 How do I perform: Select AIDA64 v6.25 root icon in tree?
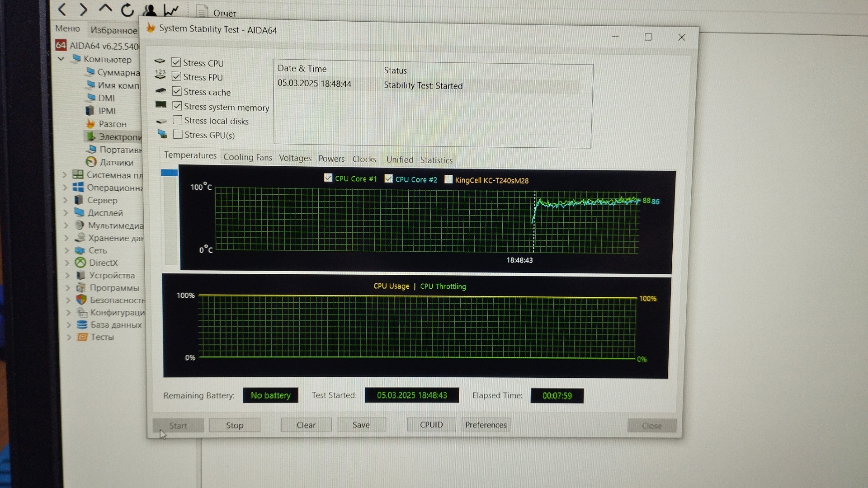coord(61,45)
